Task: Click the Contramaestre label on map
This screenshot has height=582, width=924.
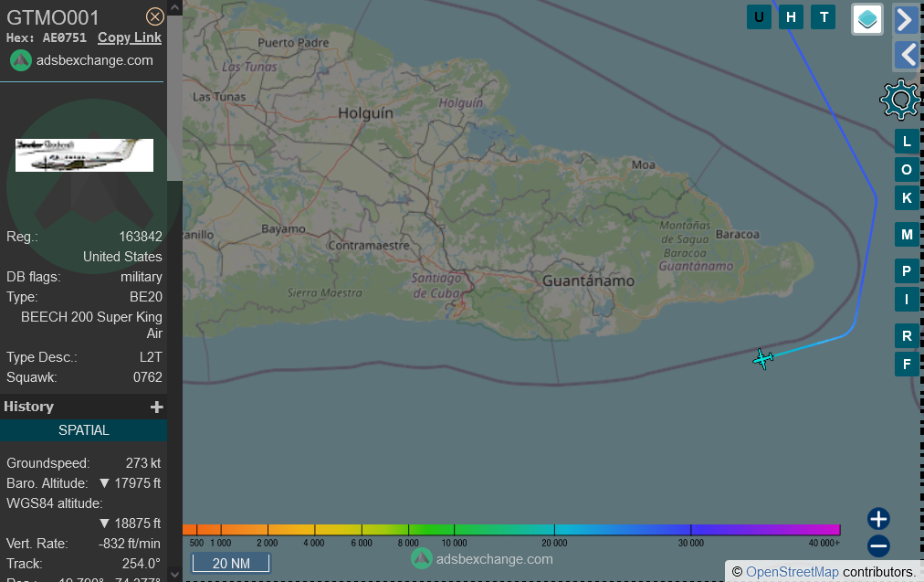Action: click(x=369, y=245)
